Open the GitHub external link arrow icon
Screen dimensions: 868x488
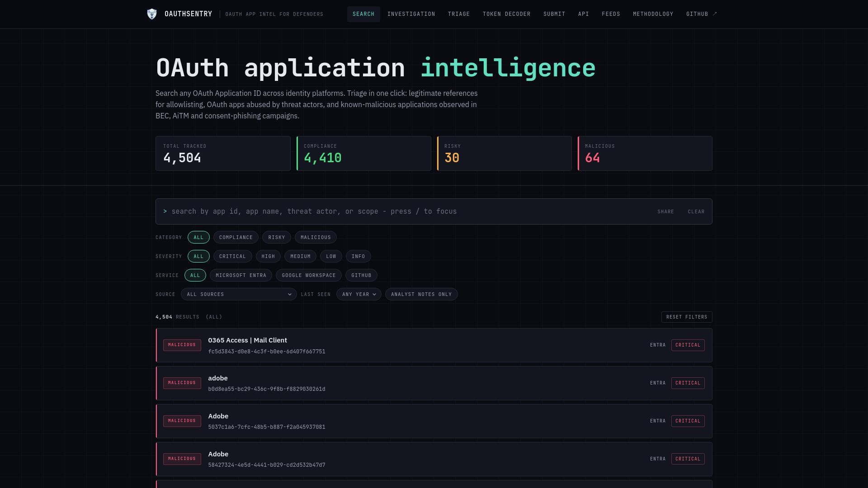click(x=715, y=14)
